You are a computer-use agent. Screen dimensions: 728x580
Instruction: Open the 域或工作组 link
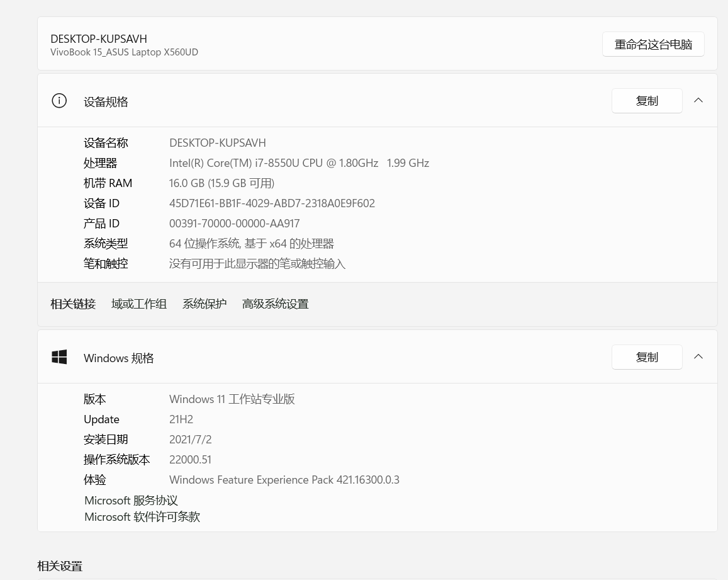139,304
